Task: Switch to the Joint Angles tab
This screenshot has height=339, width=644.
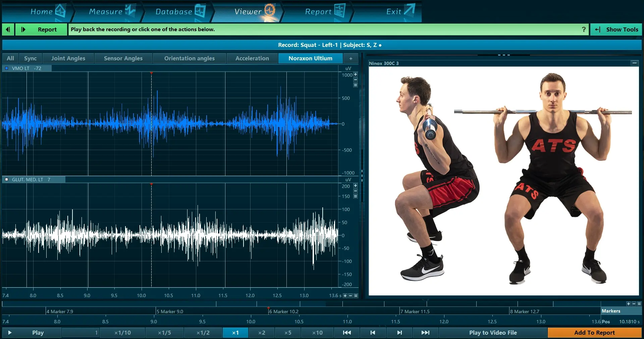Action: (68, 58)
